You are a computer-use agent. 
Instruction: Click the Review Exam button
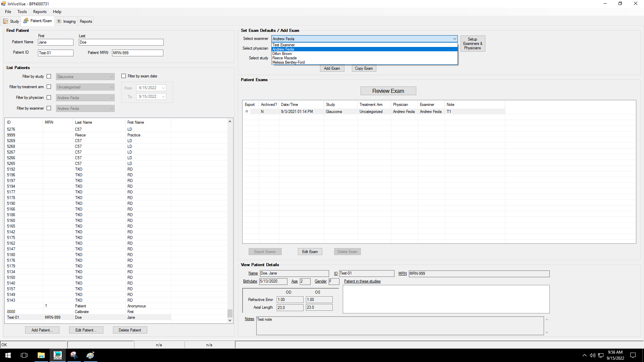tap(388, 91)
